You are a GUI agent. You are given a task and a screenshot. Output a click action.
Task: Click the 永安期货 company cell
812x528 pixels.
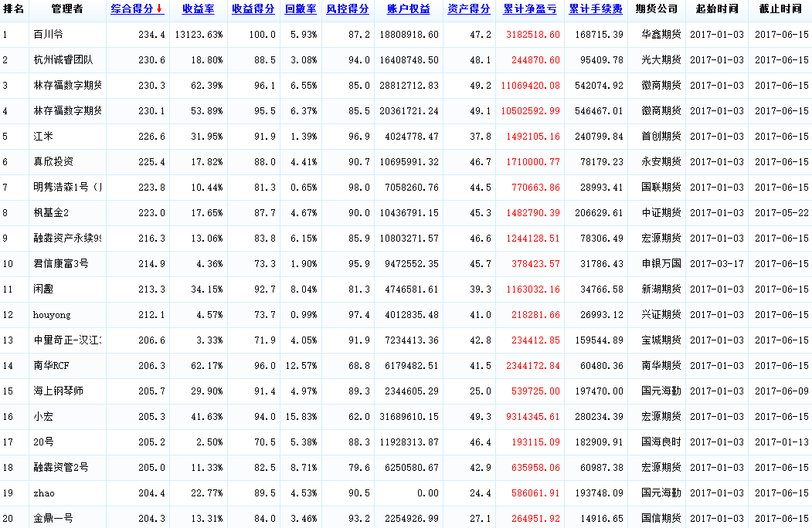(x=661, y=161)
